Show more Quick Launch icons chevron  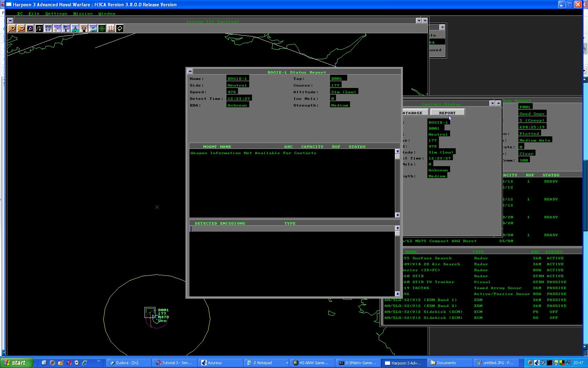click(x=98, y=361)
